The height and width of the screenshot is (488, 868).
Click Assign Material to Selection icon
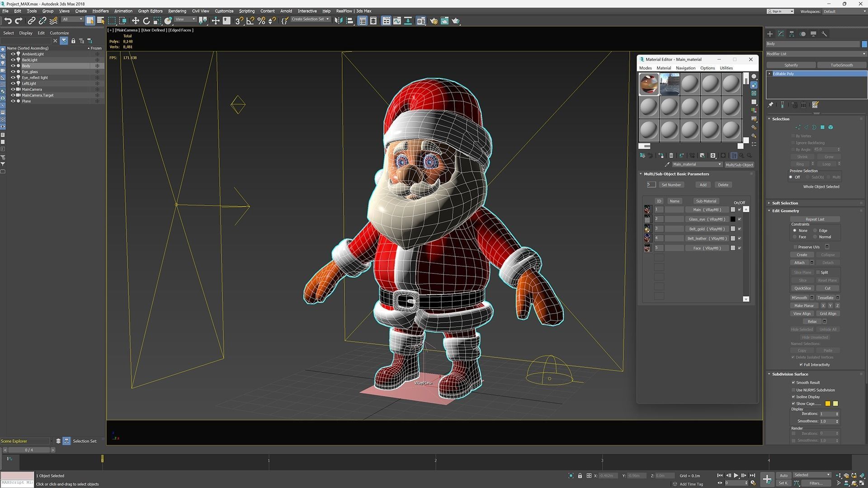[x=661, y=155]
